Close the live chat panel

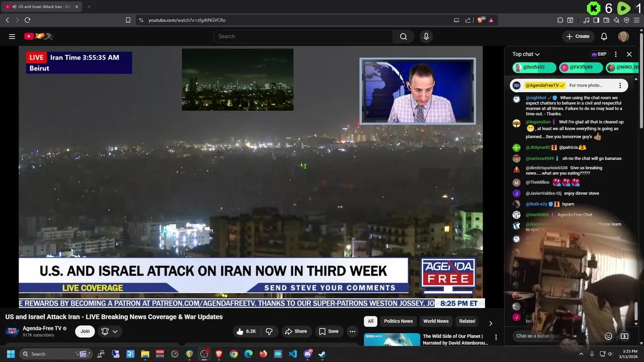coord(629,54)
